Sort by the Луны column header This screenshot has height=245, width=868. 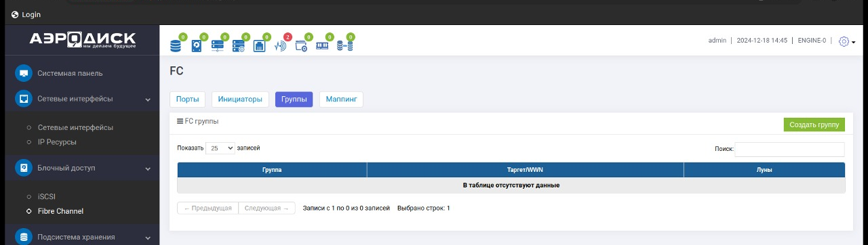coord(764,170)
